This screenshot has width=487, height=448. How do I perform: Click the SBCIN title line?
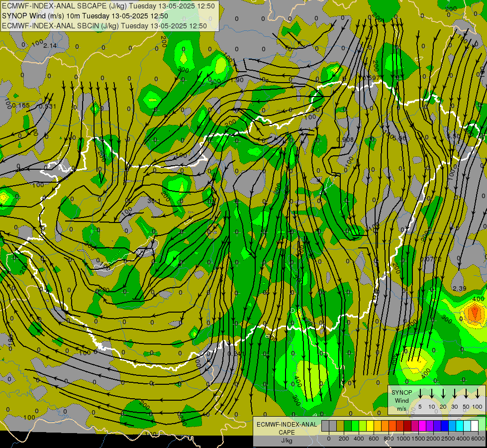[104, 26]
